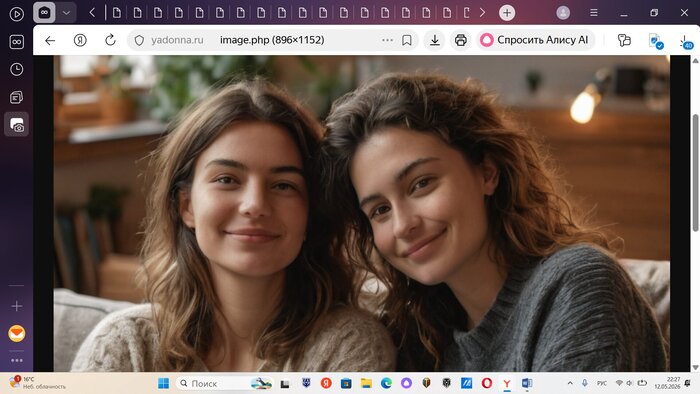Show previous tabs with the left chevron
The height and width of the screenshot is (394, 700).
point(92,12)
